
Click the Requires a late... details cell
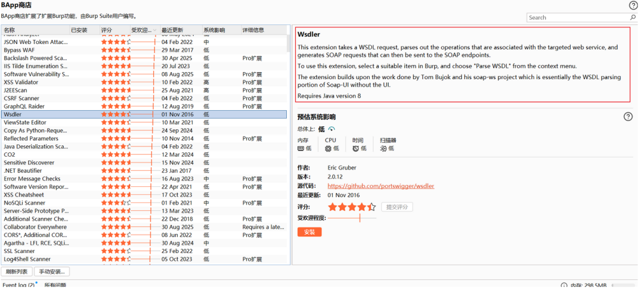click(x=264, y=227)
